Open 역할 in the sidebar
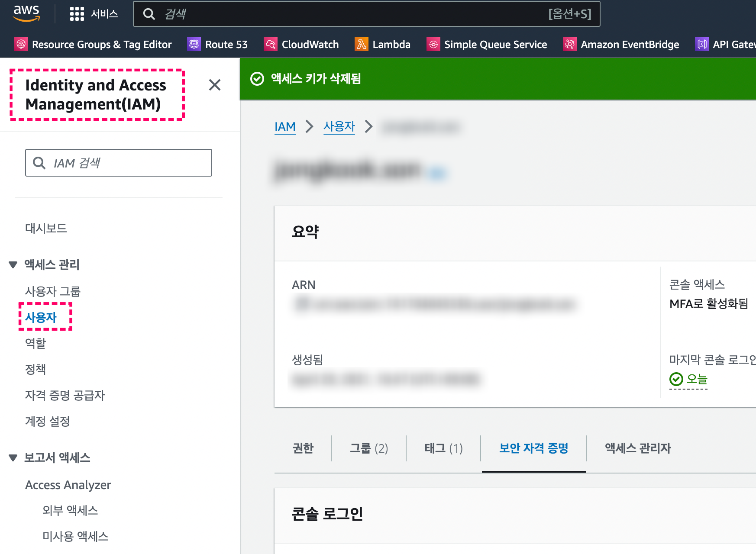Image resolution: width=756 pixels, height=554 pixels. (x=36, y=343)
